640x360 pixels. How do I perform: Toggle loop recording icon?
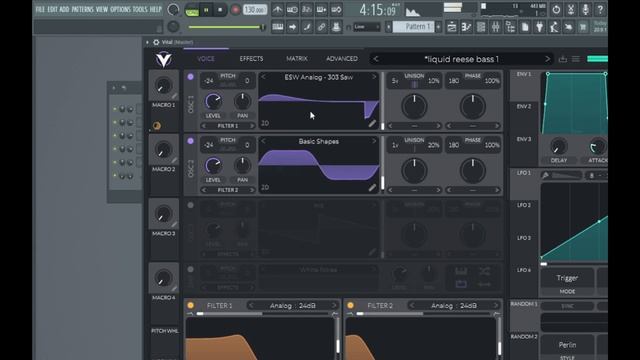(336, 9)
